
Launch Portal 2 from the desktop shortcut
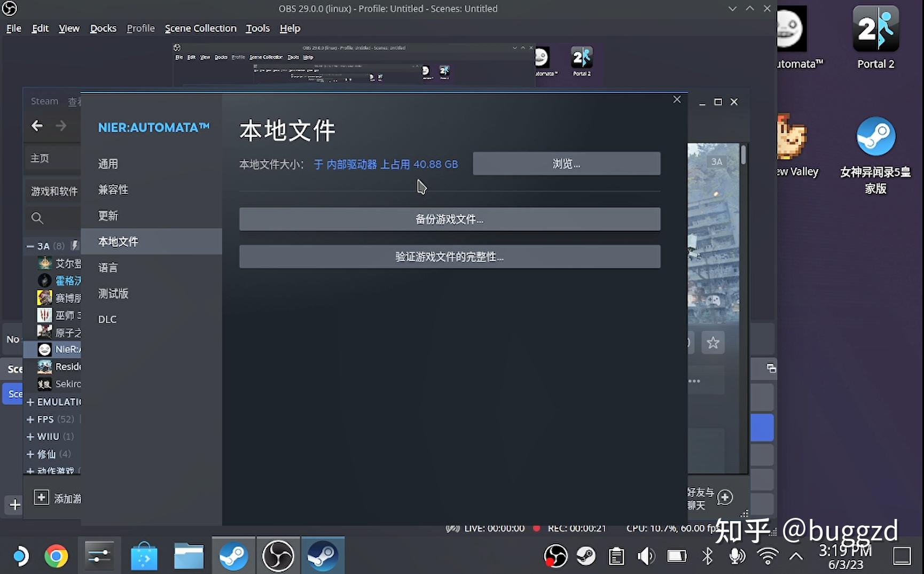pyautogui.click(x=875, y=28)
